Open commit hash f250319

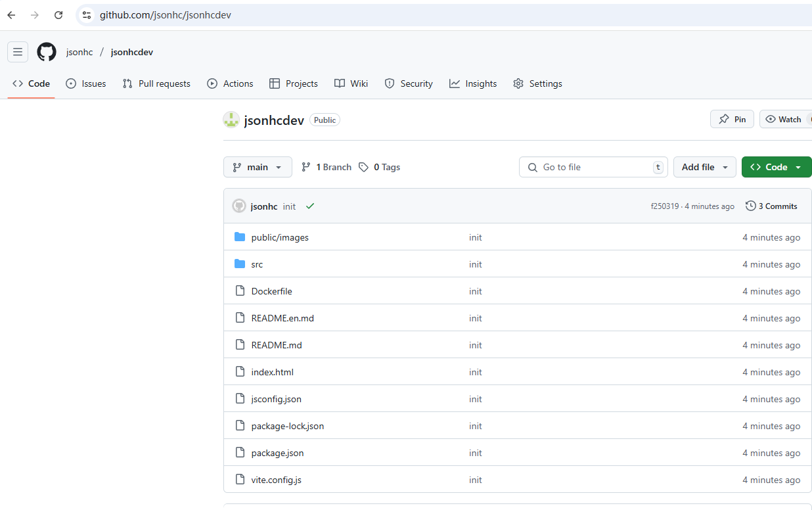tap(665, 206)
